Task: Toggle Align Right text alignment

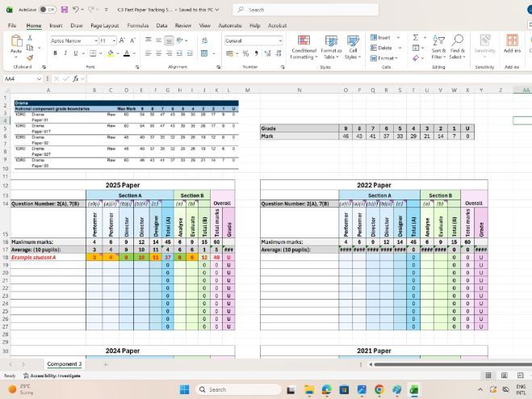Action: (x=169, y=53)
